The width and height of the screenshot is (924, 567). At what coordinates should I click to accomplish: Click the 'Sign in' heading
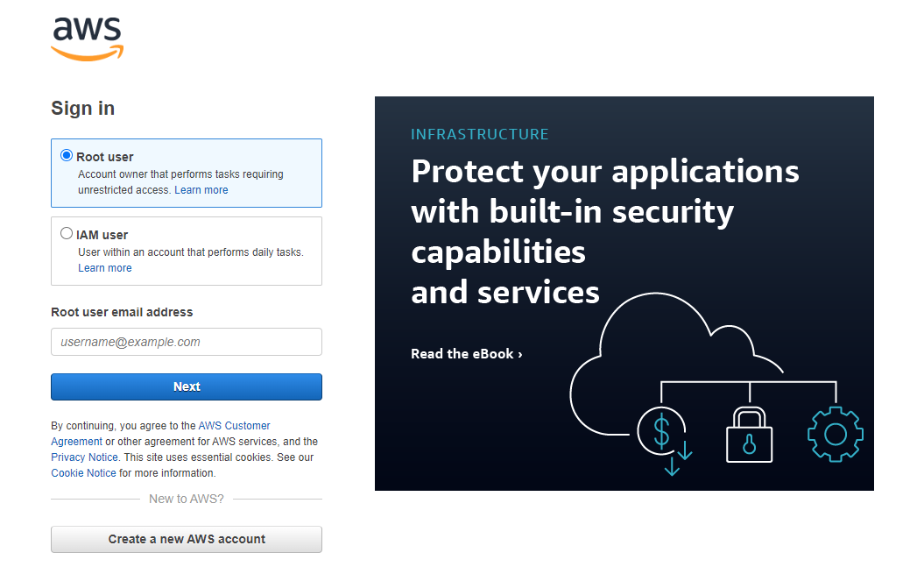tap(83, 109)
